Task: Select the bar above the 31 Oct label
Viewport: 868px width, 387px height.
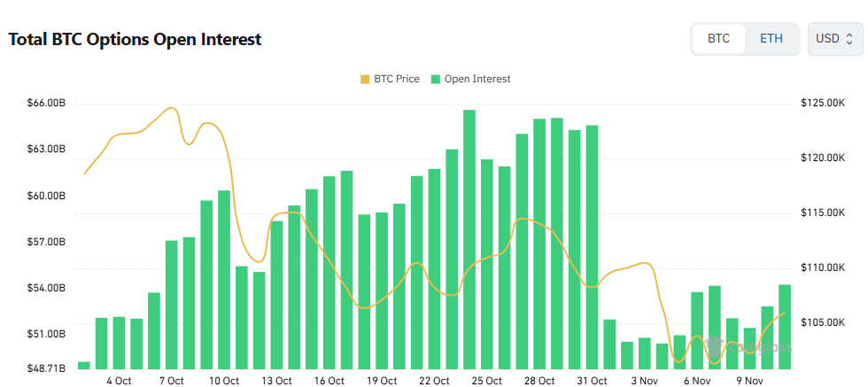Action: click(x=592, y=246)
